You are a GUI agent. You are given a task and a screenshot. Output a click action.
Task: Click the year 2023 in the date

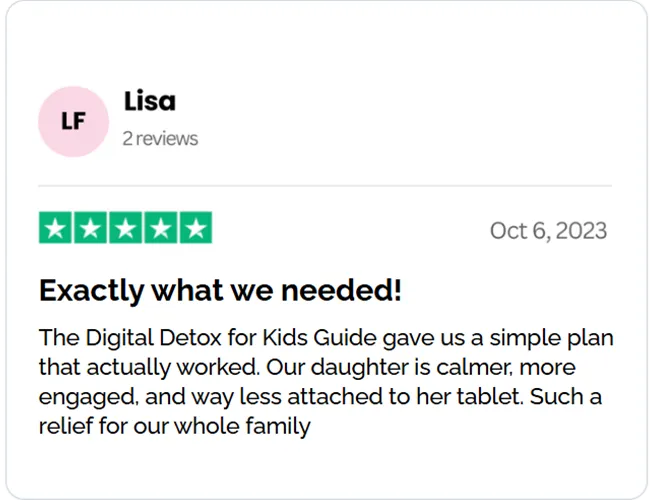click(581, 231)
